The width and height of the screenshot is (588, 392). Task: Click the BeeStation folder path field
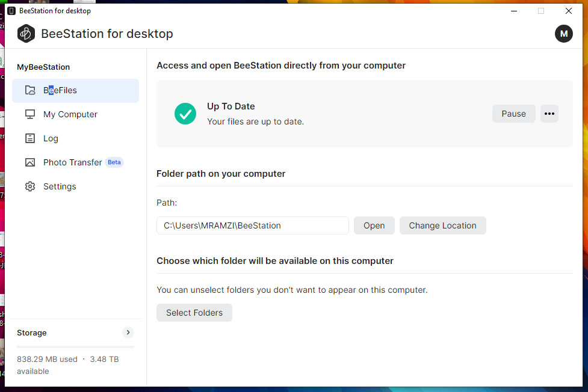point(252,225)
